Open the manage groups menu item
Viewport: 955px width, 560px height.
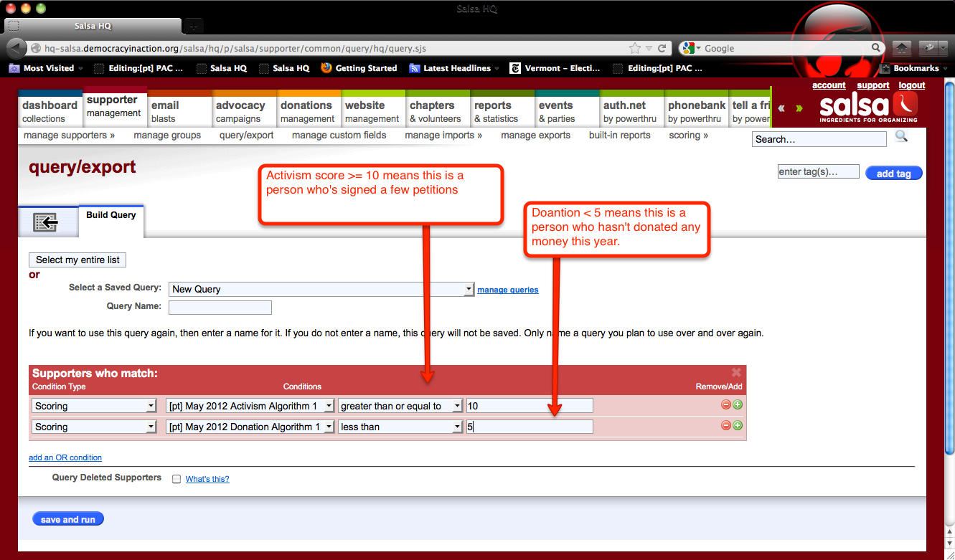167,135
